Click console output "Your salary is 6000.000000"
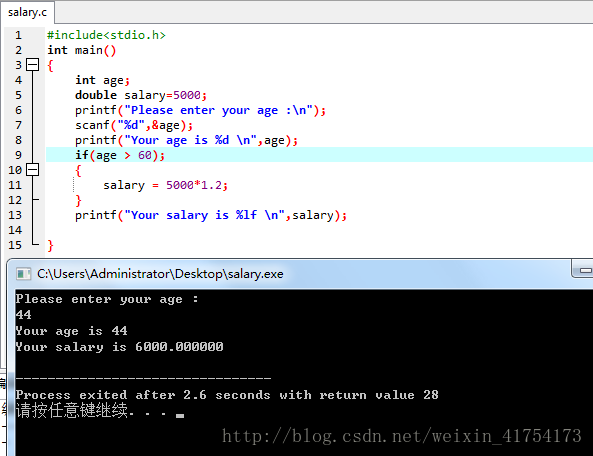This screenshot has height=456, width=593. tap(120, 347)
